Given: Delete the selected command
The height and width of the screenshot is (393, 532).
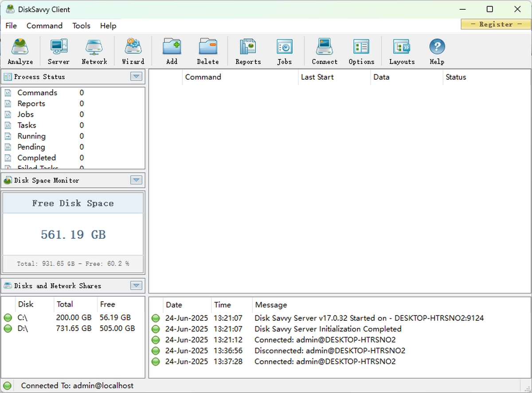Looking at the screenshot, I should tap(207, 51).
